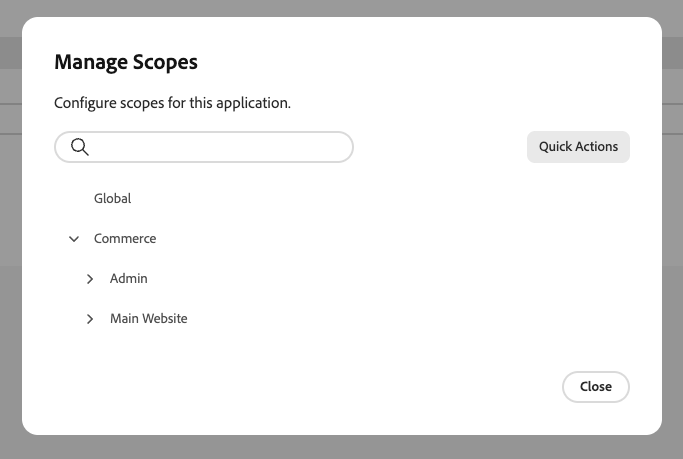The image size is (683, 459).
Task: Expand the Main Website node chevron
Action: click(x=90, y=319)
